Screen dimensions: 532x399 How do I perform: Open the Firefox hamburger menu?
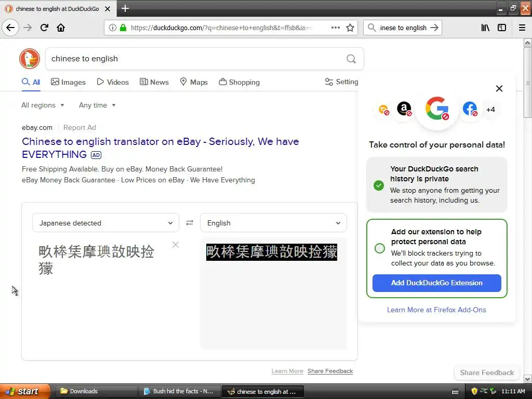522,28
